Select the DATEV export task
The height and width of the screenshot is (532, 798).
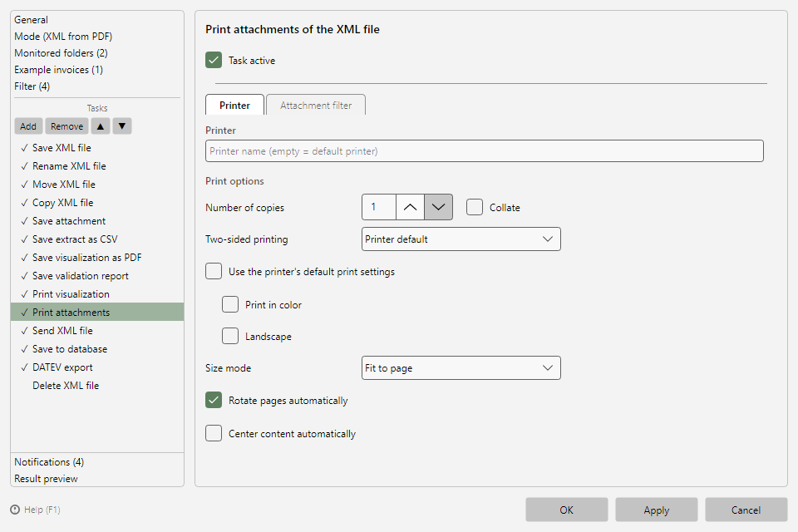tap(97, 367)
